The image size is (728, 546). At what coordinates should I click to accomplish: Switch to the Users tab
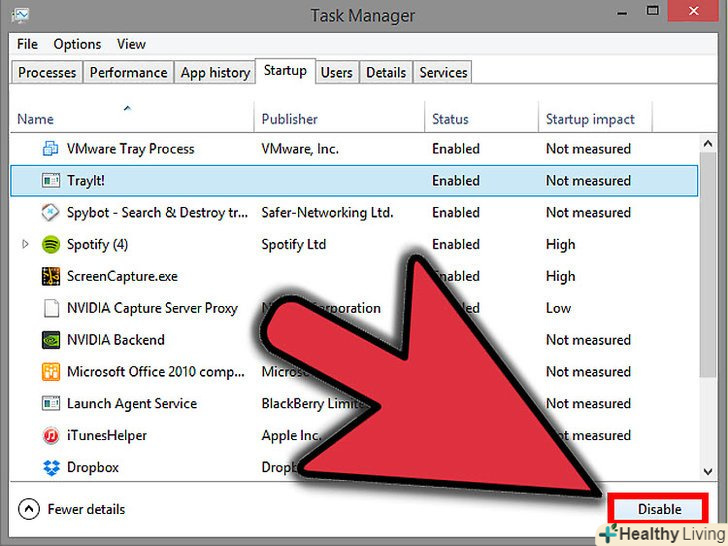point(337,72)
